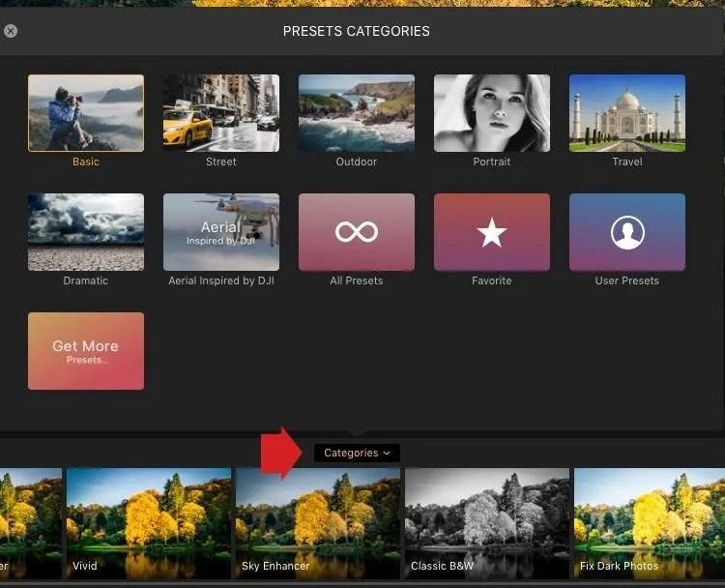
Task: Pick the Dramatic category thumbnail
Action: (86, 232)
